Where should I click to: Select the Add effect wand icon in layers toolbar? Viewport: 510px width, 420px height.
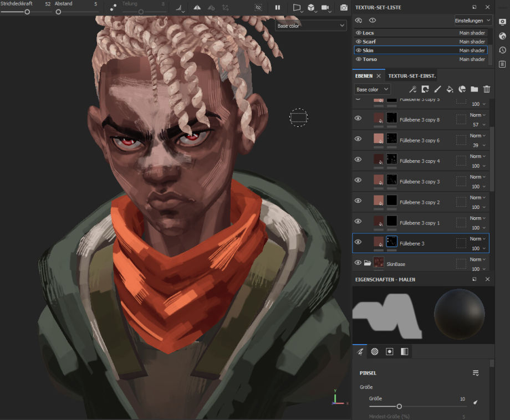(x=412, y=89)
